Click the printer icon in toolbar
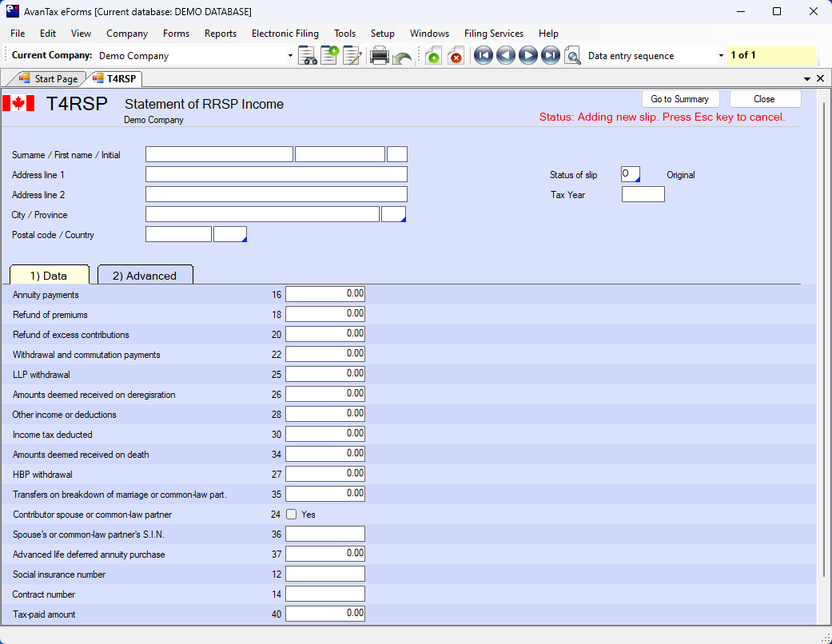The width and height of the screenshot is (832, 644). [380, 56]
